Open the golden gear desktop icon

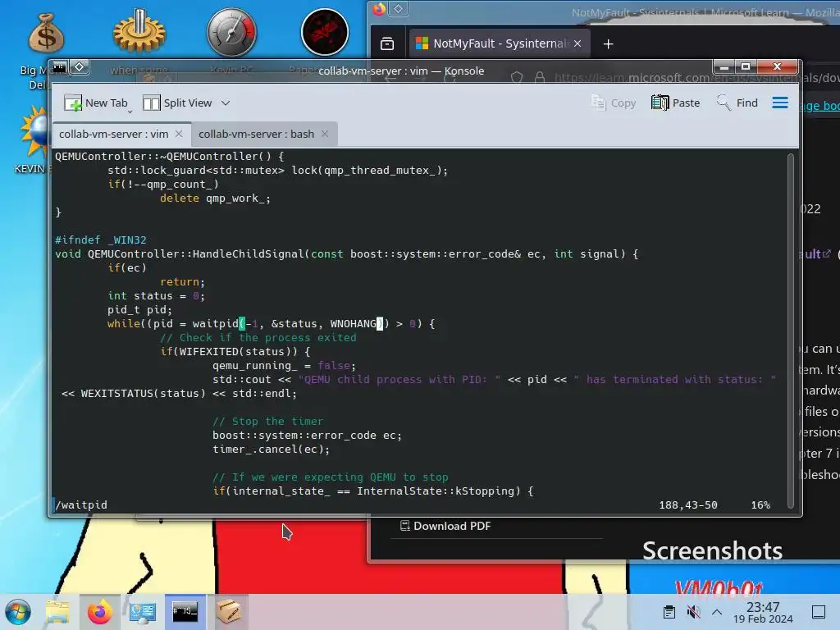[x=139, y=31]
